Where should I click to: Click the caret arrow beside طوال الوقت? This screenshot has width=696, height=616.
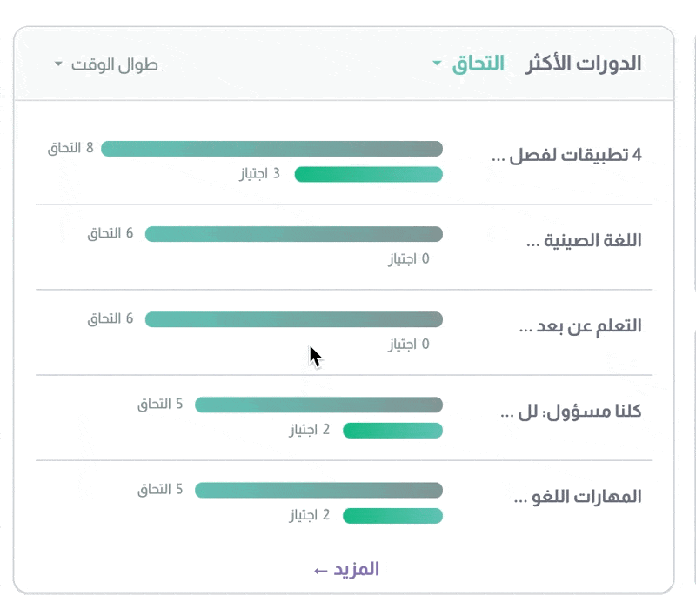58,64
